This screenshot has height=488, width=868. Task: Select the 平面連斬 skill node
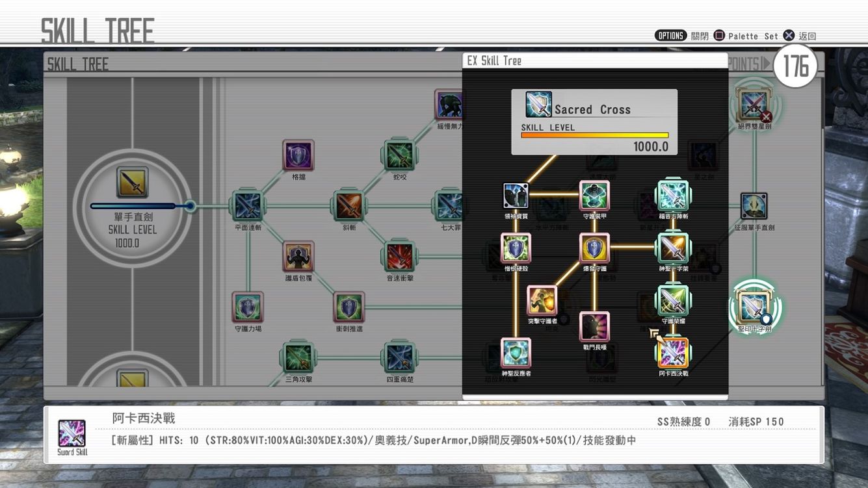248,206
